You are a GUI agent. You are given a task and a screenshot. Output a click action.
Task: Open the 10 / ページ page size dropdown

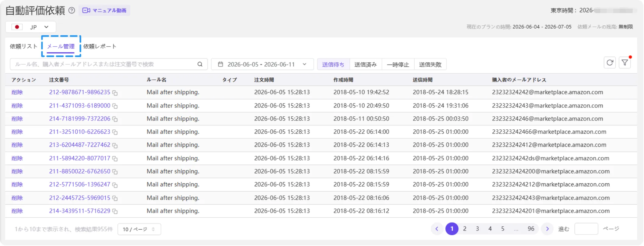pyautogui.click(x=139, y=229)
